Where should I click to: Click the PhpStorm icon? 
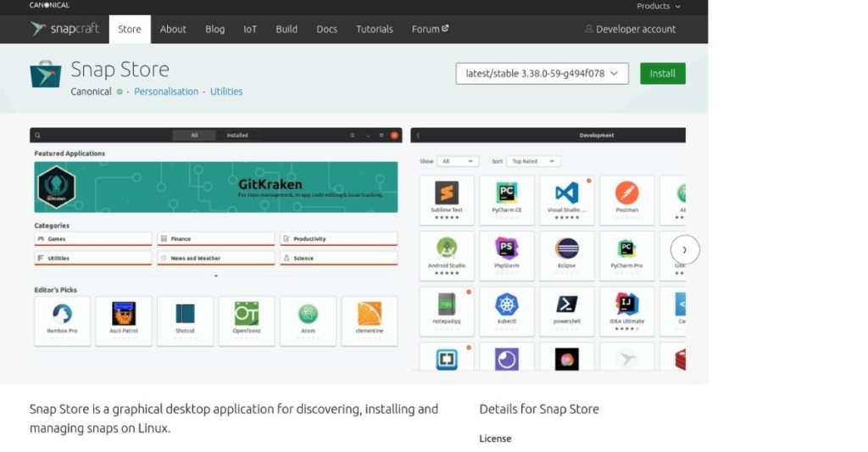[507, 248]
